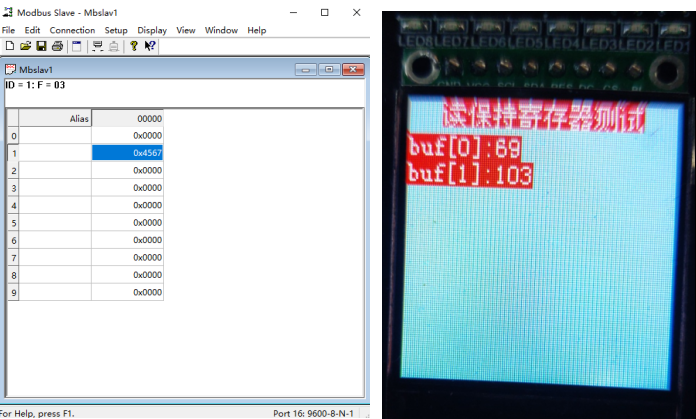Select register 5 value cell
The height and width of the screenshot is (419, 696).
tap(127, 222)
